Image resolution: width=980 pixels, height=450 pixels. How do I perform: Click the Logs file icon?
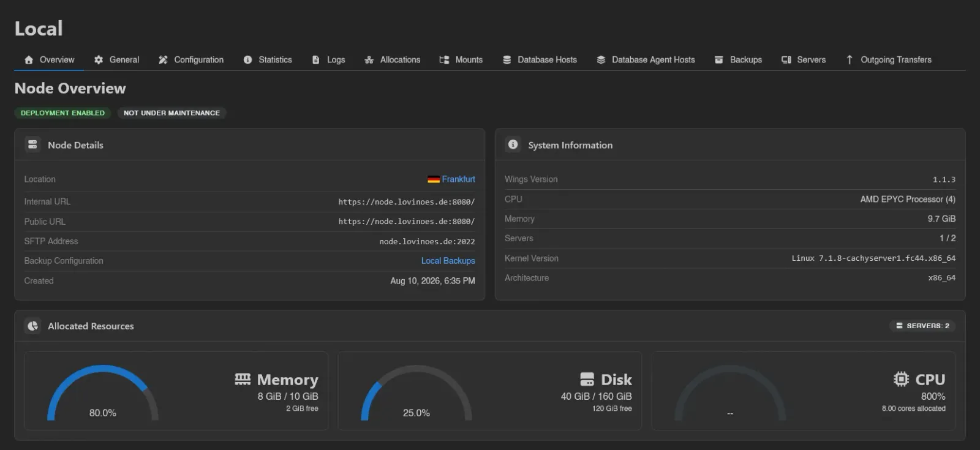coord(316,60)
